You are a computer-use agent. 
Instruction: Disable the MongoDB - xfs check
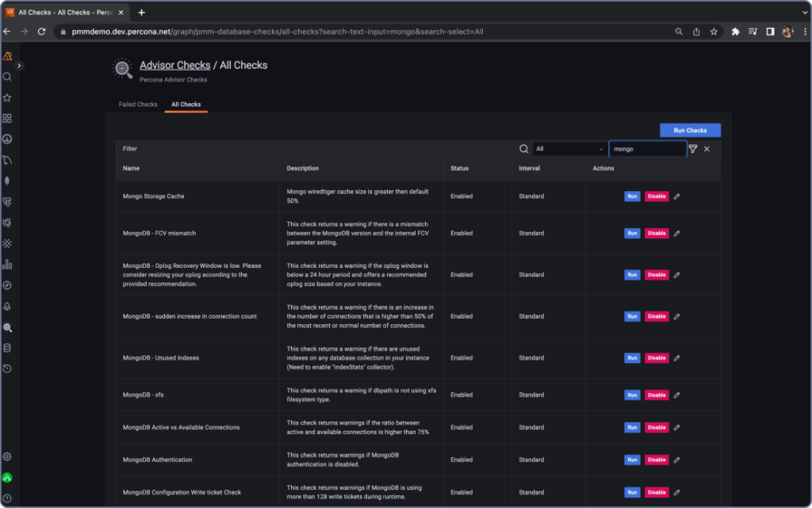656,395
